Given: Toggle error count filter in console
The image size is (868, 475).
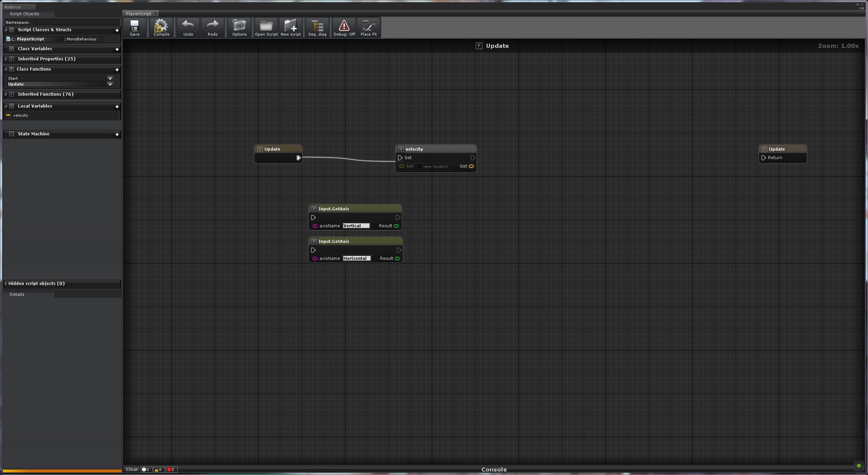Looking at the screenshot, I should 171,470.
